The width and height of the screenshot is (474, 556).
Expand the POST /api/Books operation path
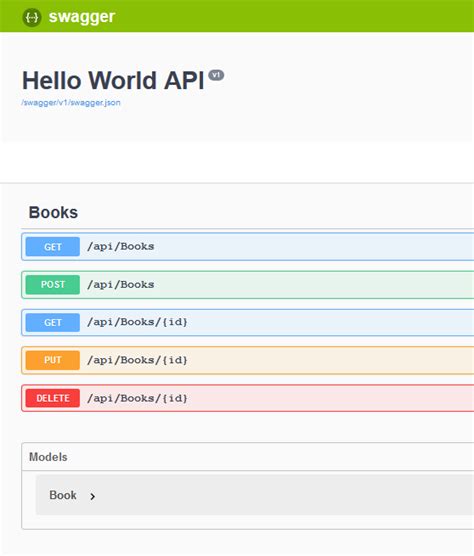tap(121, 284)
